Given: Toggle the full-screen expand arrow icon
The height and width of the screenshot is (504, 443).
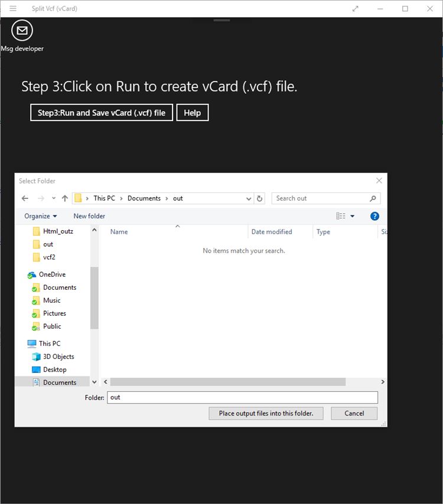Looking at the screenshot, I should pos(355,9).
